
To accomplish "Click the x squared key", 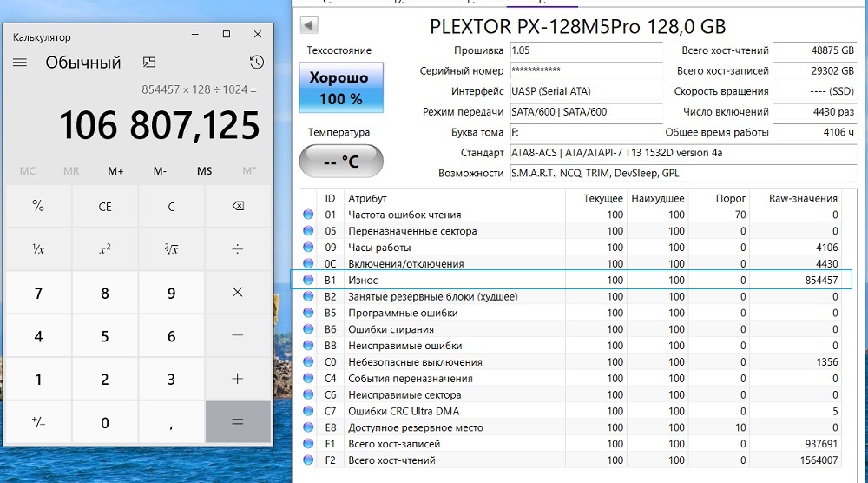I will click(105, 249).
